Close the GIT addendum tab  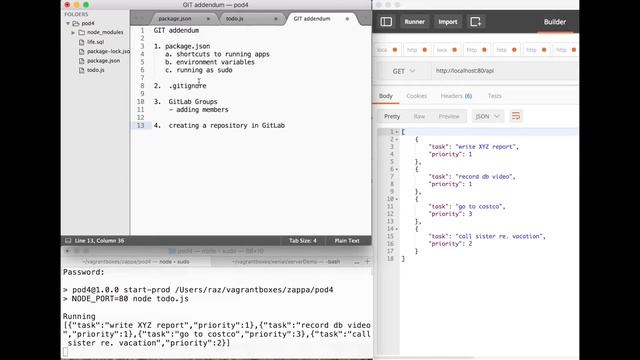(x=347, y=19)
